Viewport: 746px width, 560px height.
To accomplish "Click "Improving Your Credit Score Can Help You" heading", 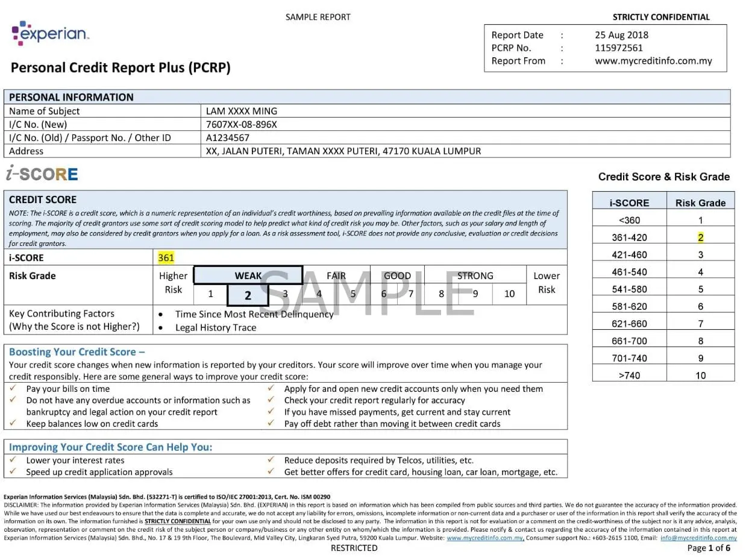I will pos(110,447).
